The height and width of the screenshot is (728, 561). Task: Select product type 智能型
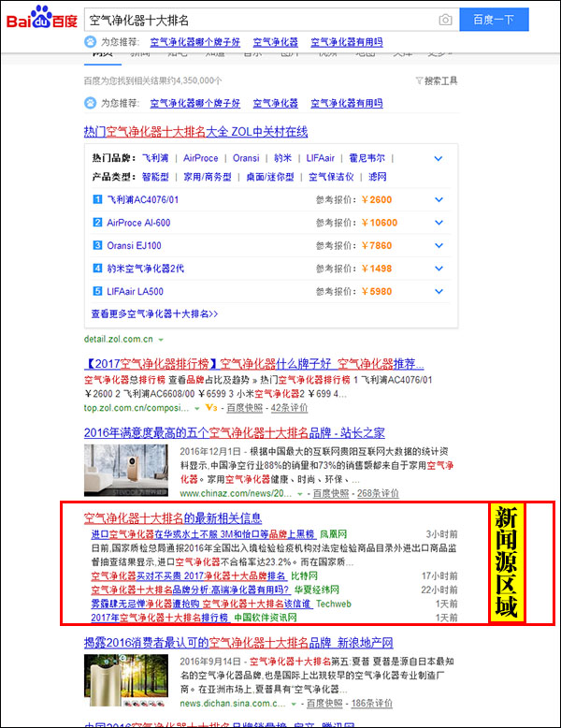tap(155, 177)
